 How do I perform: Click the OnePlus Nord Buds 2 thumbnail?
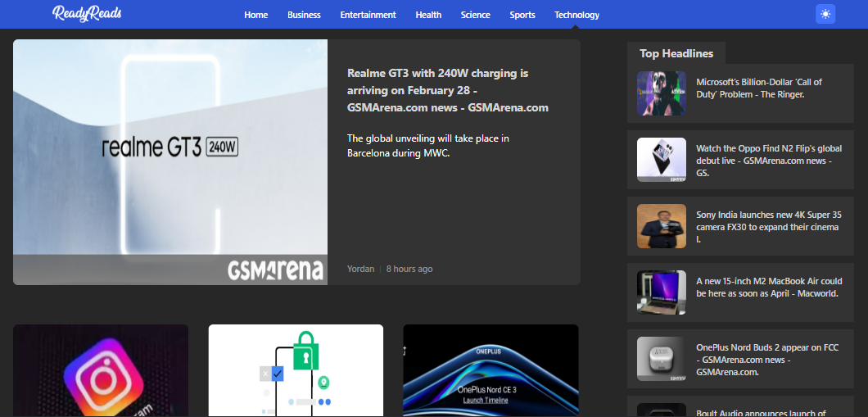point(662,359)
